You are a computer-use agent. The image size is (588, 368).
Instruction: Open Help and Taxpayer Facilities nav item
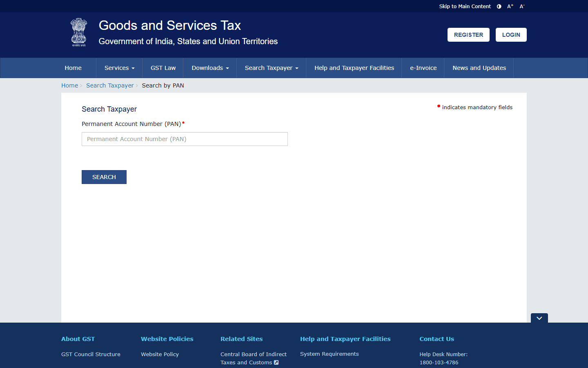[x=354, y=68]
